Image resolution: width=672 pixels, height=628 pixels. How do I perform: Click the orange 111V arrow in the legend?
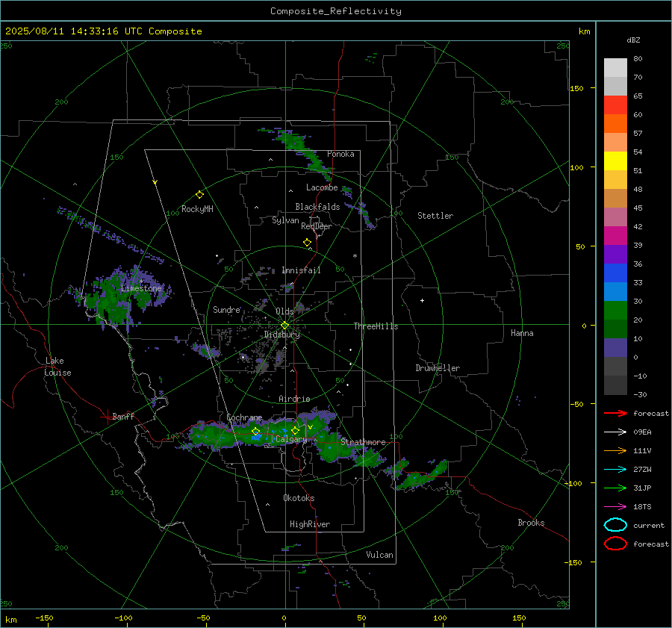click(x=615, y=450)
